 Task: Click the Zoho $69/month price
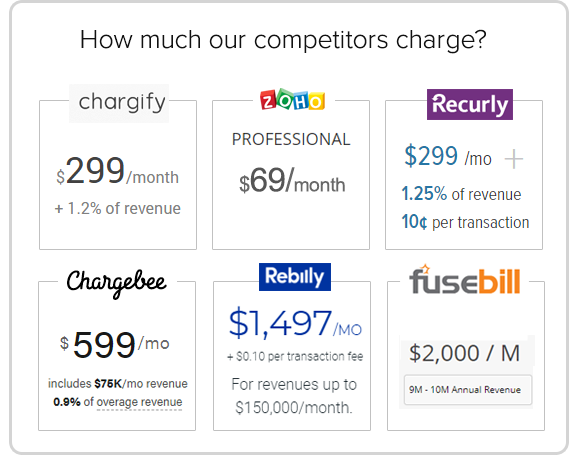pos(292,180)
